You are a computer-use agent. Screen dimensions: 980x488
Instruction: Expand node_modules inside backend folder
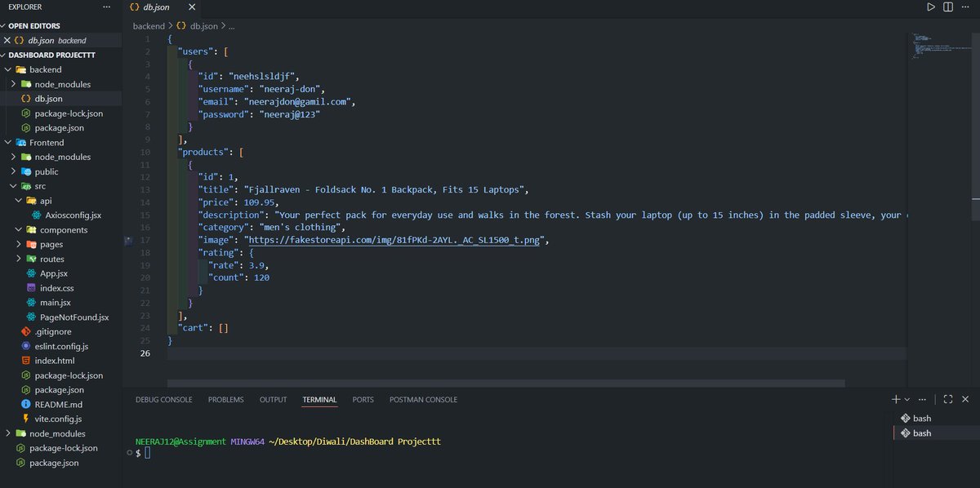coord(61,84)
